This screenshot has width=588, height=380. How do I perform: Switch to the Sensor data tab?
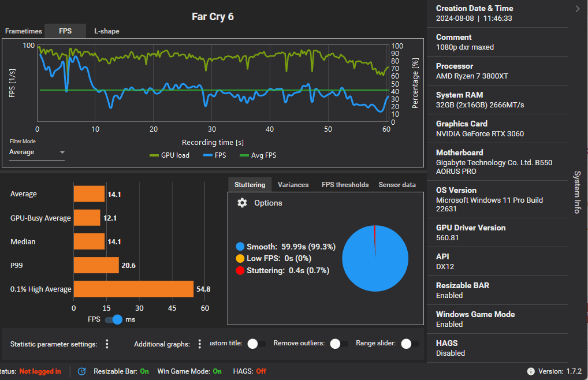[x=397, y=185]
